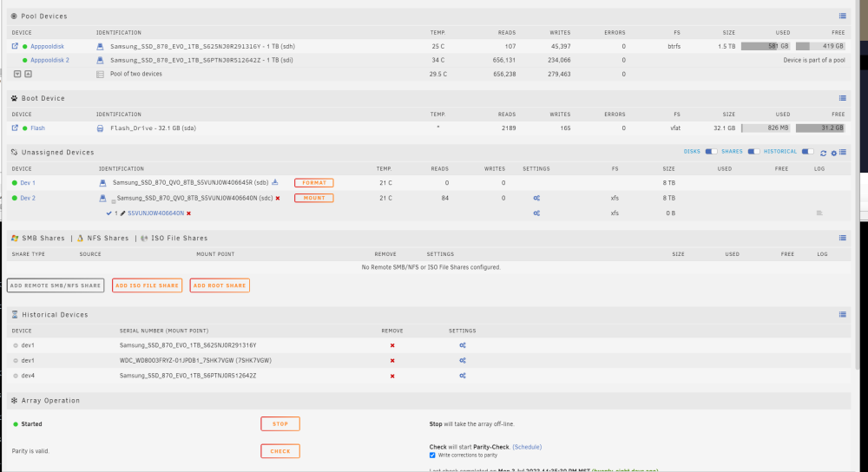
Task: Click the open-link icon beside Flash
Action: 15,128
